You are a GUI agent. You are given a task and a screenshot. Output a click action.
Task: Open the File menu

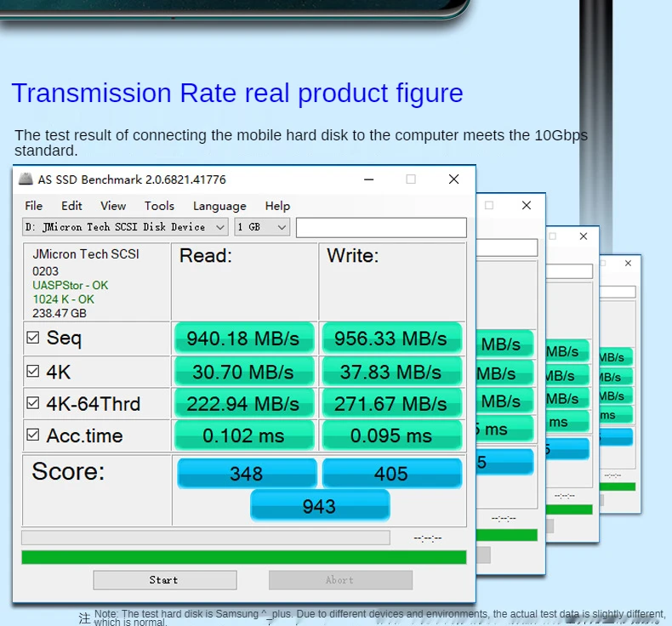(34, 206)
